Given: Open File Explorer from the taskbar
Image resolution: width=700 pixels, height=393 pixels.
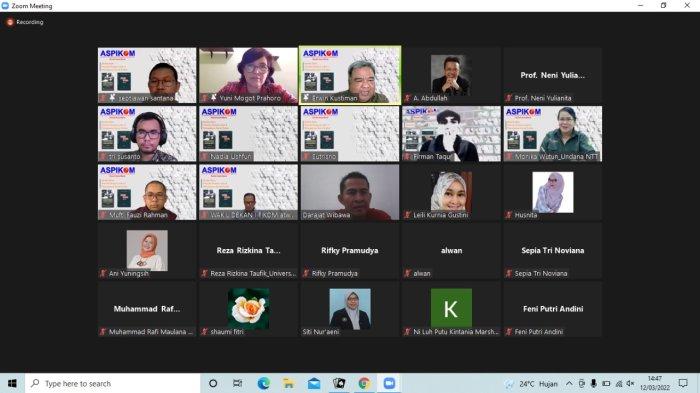Looking at the screenshot, I should pos(288,383).
